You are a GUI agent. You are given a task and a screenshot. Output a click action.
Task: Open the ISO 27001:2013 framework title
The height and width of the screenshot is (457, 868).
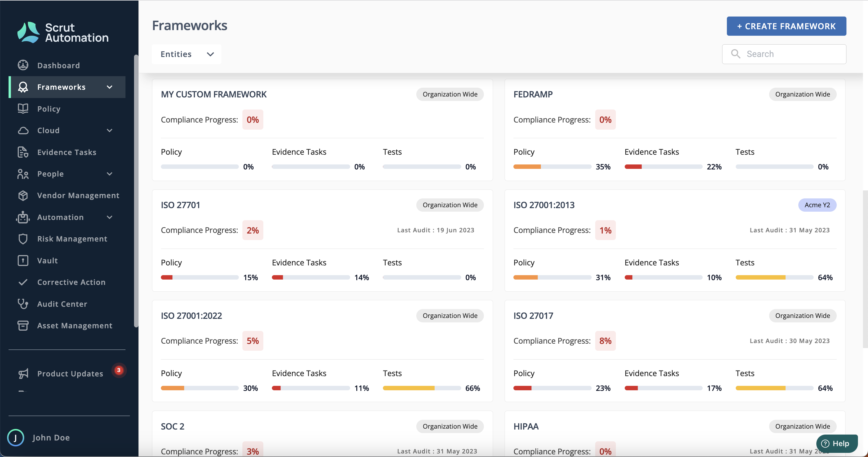(544, 205)
